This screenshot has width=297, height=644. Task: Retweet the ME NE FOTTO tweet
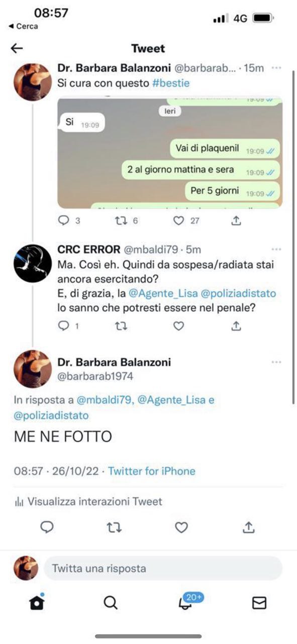(x=114, y=527)
